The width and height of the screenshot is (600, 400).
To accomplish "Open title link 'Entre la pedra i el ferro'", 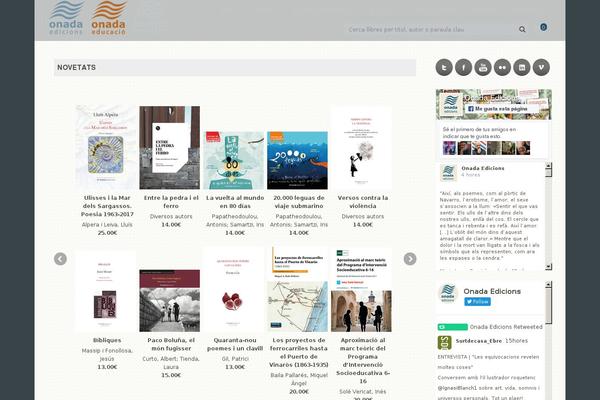I will pyautogui.click(x=171, y=202).
